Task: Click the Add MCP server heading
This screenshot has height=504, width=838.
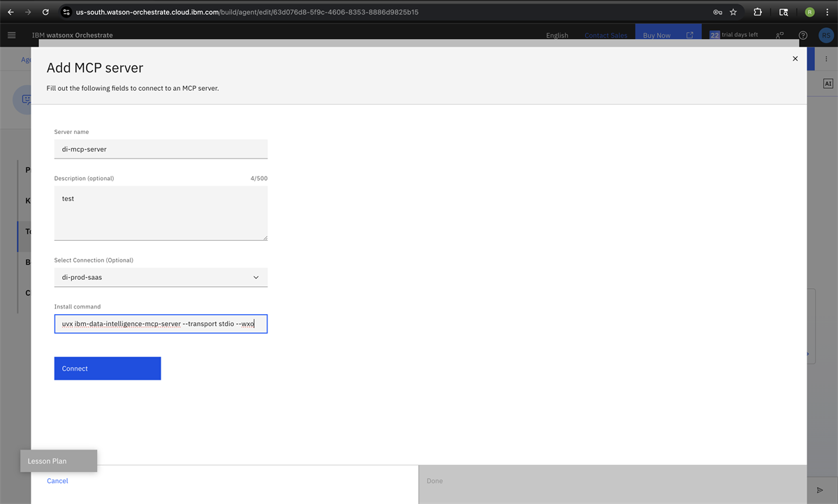Action: coord(95,68)
